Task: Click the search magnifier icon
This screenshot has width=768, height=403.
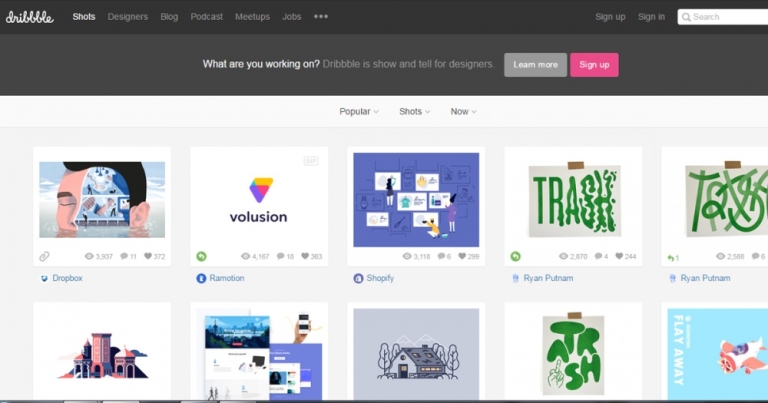Action: point(686,17)
